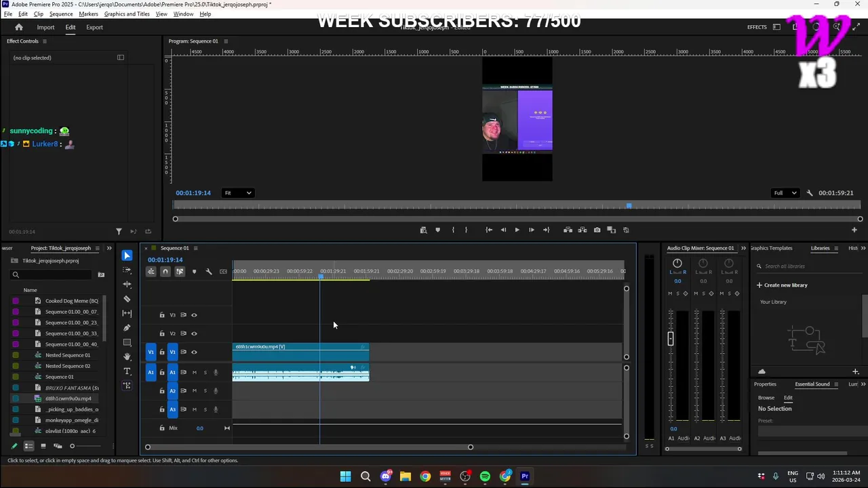The image size is (868, 488).
Task: Switch to Import workspace tab
Action: 46,27
